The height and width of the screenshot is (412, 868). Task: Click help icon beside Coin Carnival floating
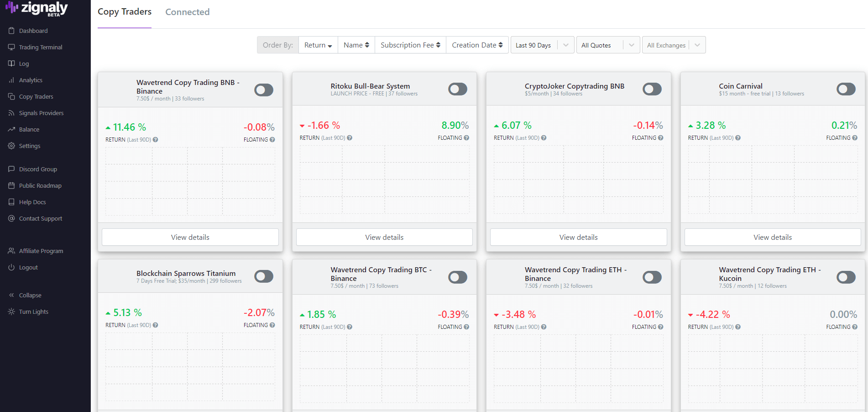click(x=855, y=138)
